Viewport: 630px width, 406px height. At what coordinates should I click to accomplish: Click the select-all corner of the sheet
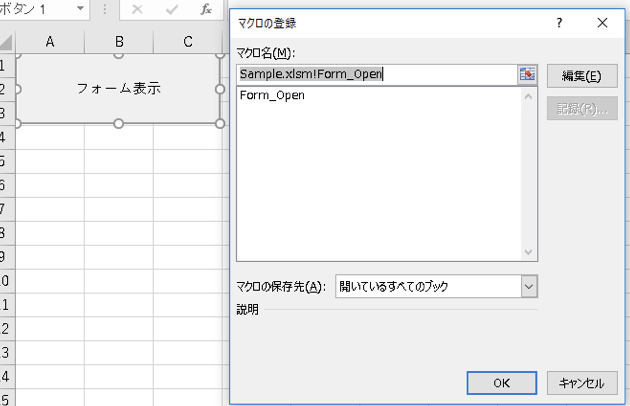6,41
